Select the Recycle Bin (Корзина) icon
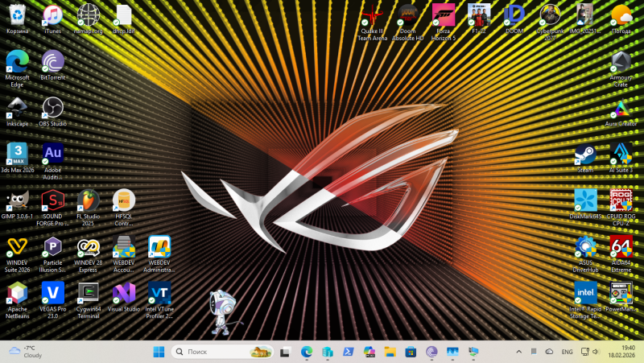Viewport: 644px width, 363px height. [x=17, y=16]
